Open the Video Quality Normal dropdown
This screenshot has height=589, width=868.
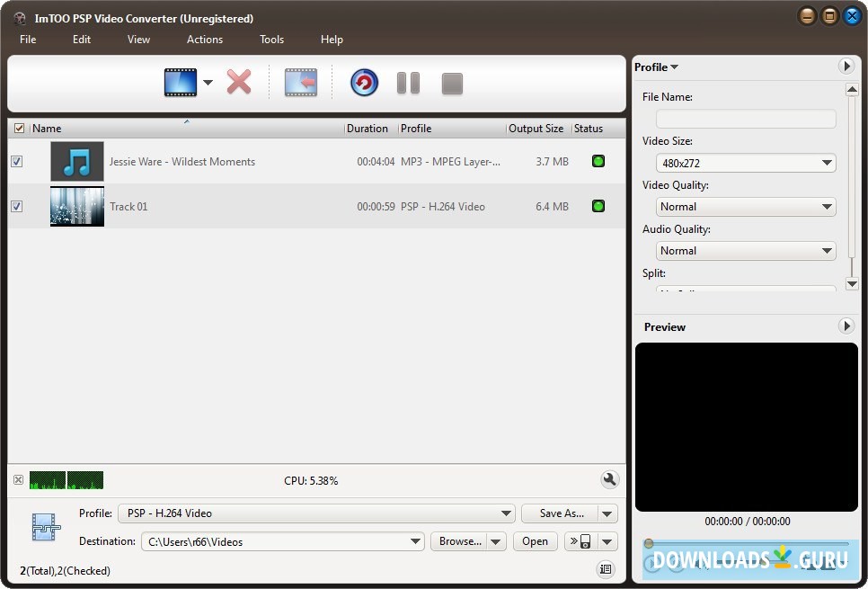pos(746,207)
